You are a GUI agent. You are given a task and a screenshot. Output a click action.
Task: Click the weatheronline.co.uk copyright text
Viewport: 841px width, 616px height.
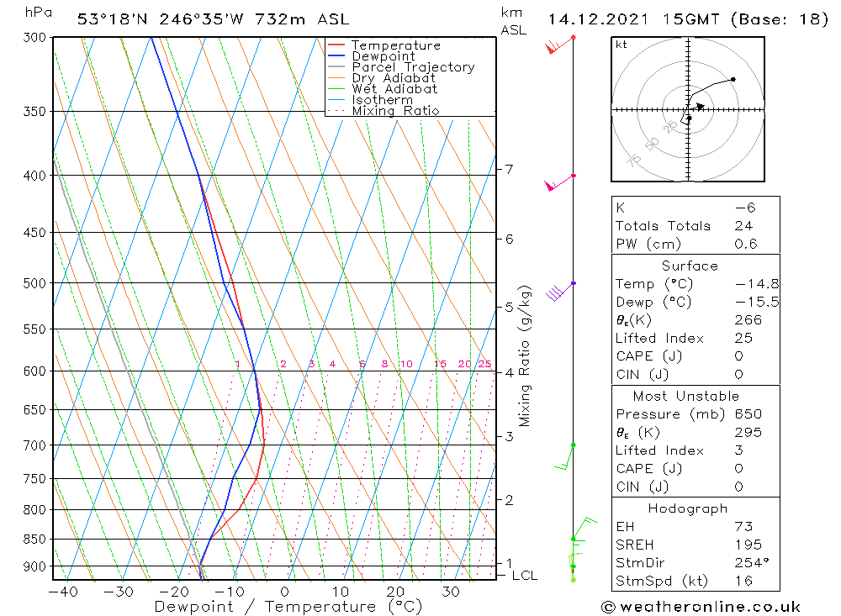tap(701, 607)
